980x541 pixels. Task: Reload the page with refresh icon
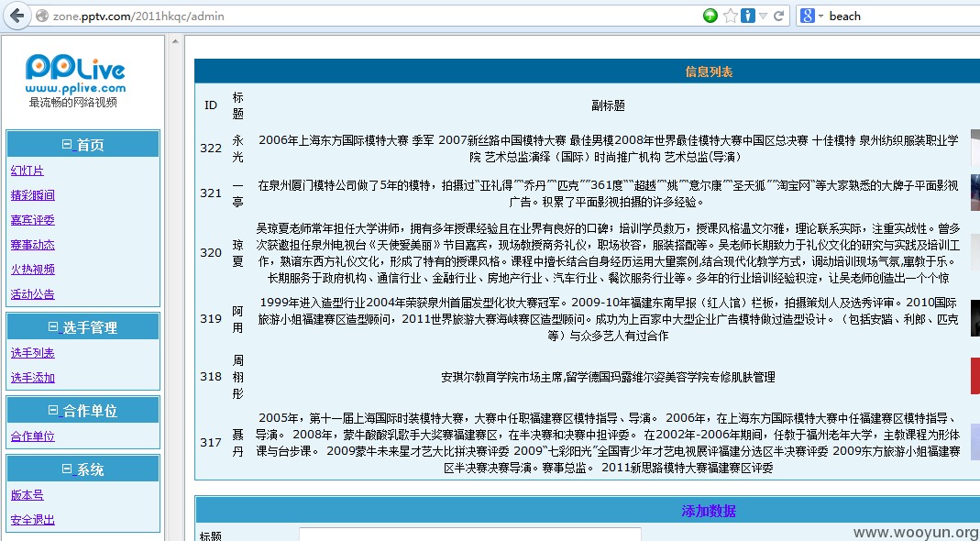coord(778,17)
